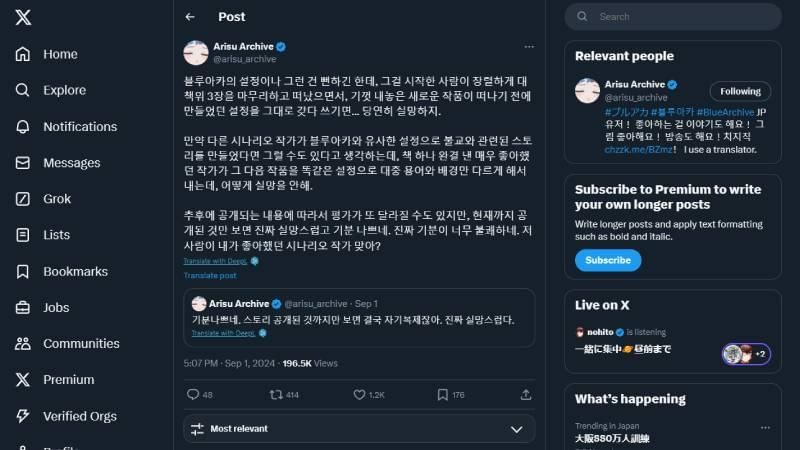Navigate to Explore in the sidebar
Viewport: 800px width, 450px height.
[x=64, y=91]
